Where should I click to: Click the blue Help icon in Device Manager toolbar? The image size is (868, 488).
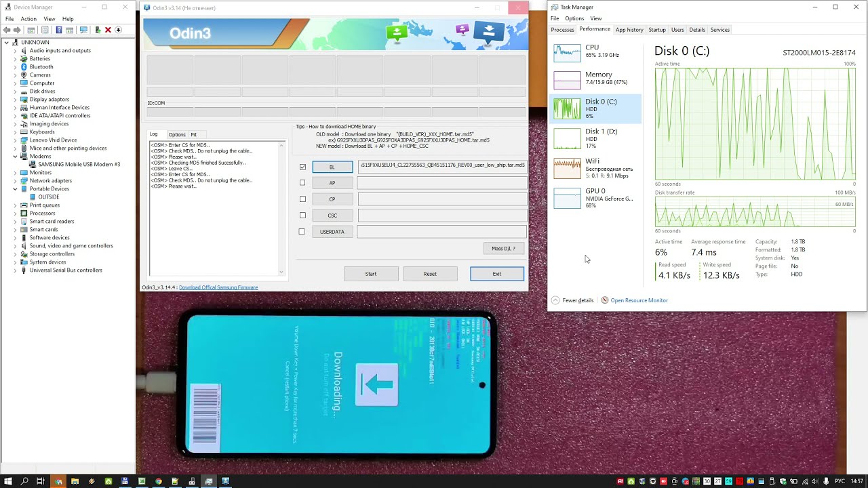[59, 30]
